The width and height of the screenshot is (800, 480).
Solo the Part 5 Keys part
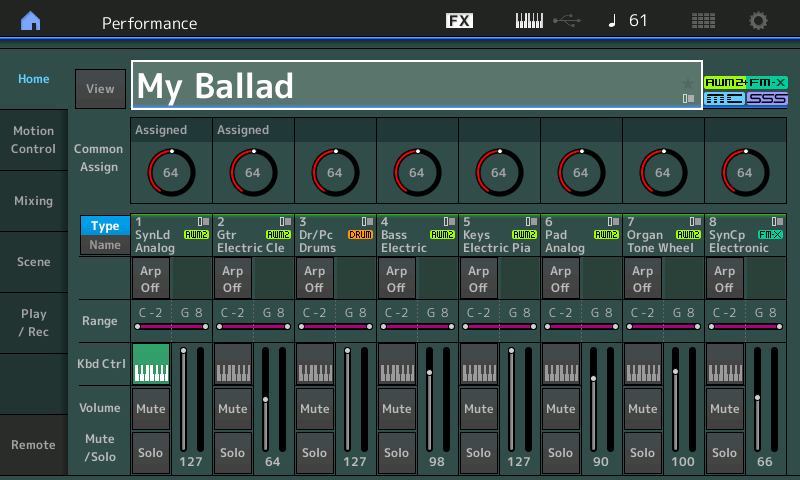coord(479,453)
